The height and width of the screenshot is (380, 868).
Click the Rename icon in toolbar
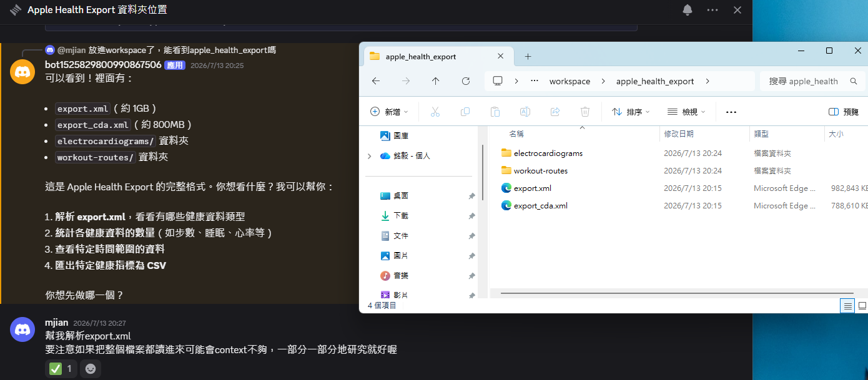525,112
